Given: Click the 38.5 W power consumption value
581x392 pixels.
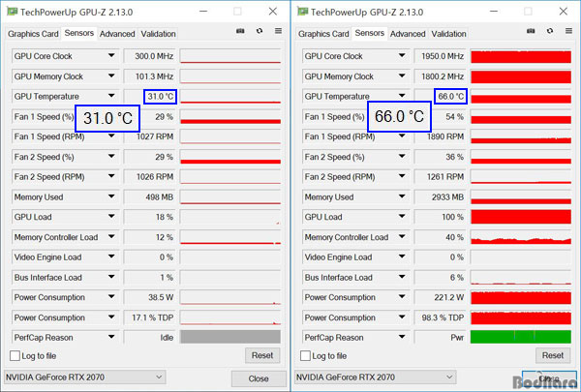Looking at the screenshot, I should (161, 297).
